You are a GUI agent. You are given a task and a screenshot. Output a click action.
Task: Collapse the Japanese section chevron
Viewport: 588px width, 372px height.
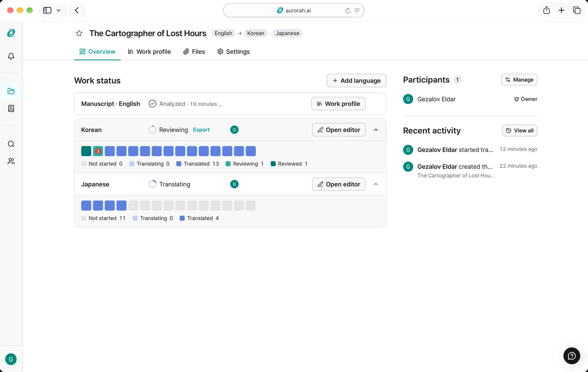click(x=376, y=184)
